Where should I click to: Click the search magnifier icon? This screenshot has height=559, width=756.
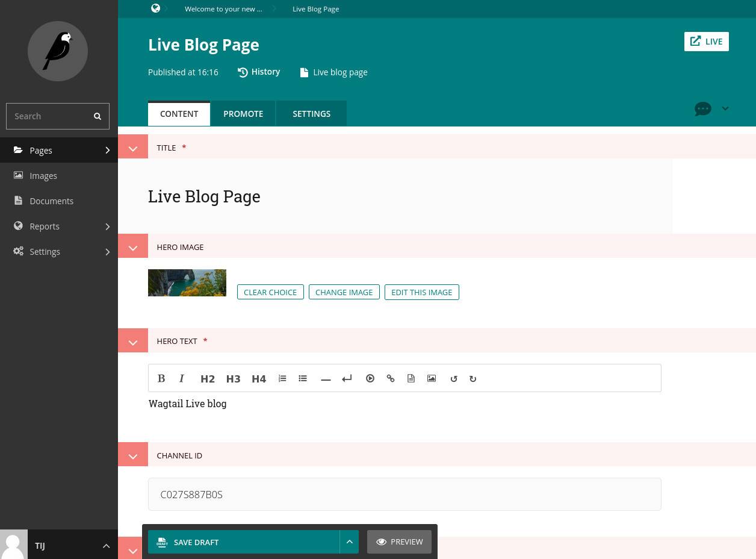98,116
